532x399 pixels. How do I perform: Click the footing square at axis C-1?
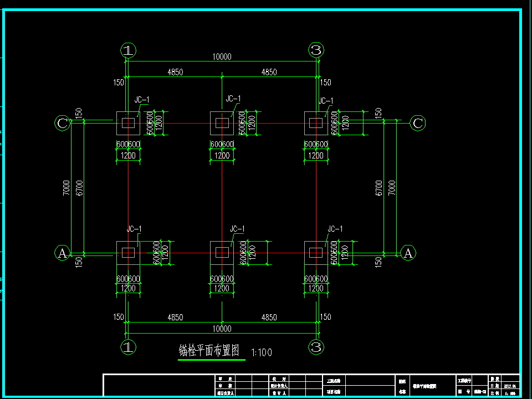click(x=128, y=123)
